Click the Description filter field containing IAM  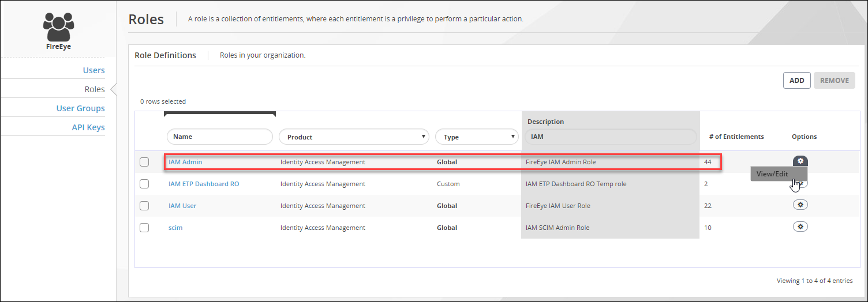click(611, 137)
